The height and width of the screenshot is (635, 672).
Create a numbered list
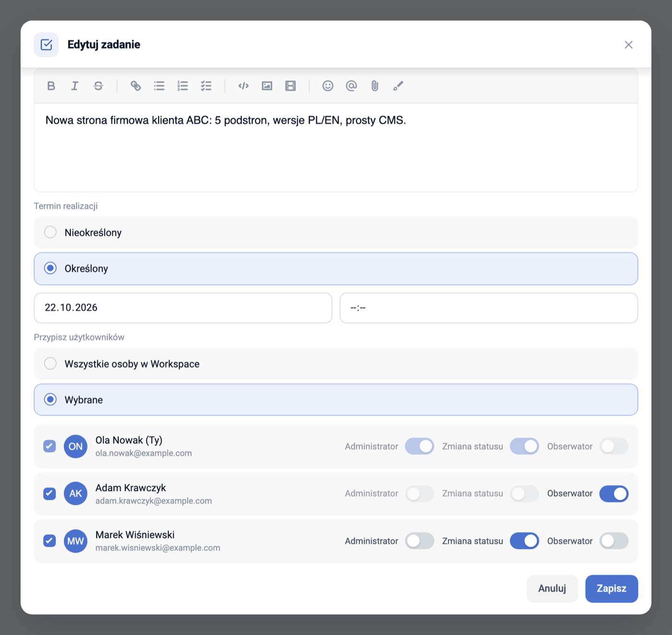[183, 86]
